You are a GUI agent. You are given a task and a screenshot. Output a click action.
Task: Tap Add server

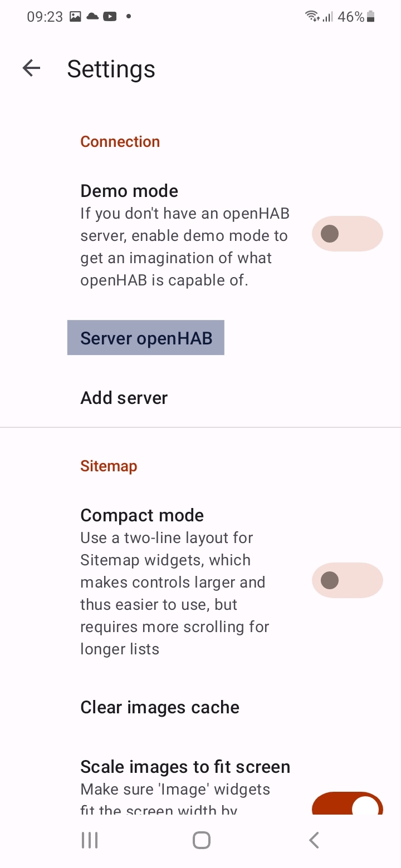(x=124, y=397)
